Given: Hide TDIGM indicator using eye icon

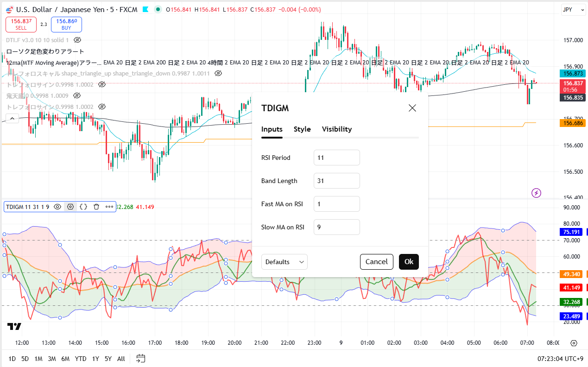Looking at the screenshot, I should [57, 207].
